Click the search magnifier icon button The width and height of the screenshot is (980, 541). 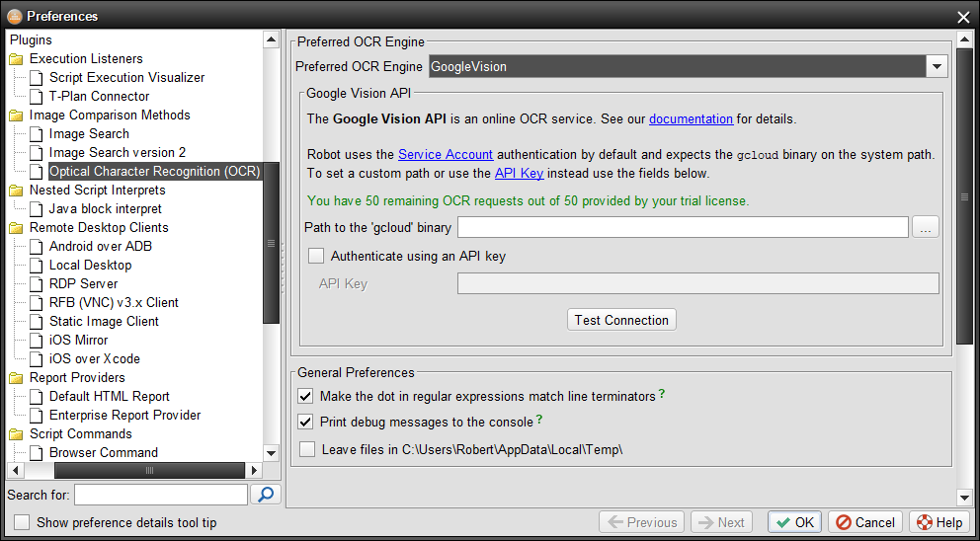pos(265,494)
